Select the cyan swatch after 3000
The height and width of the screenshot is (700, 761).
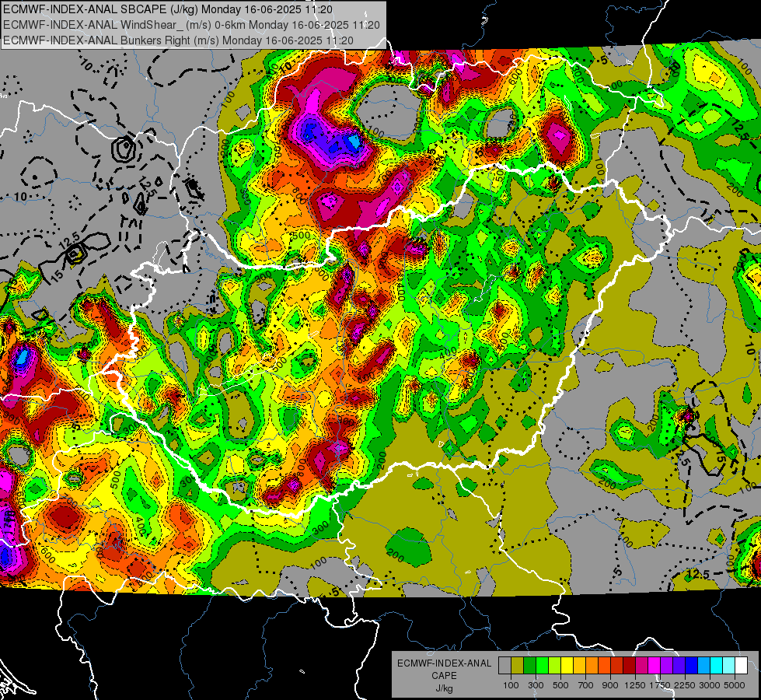[717, 666]
